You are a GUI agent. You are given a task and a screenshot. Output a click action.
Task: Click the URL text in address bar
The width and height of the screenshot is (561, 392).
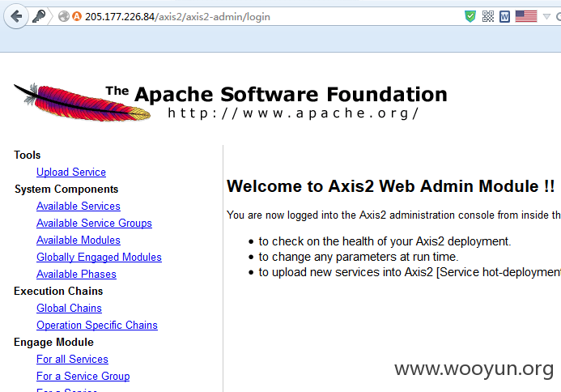click(177, 17)
